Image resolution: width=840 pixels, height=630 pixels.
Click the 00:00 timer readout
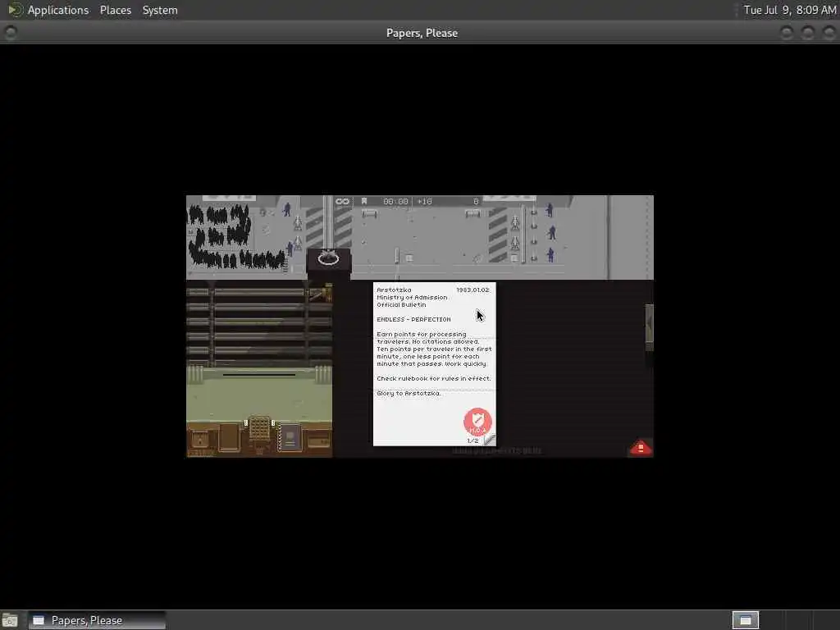(x=395, y=202)
